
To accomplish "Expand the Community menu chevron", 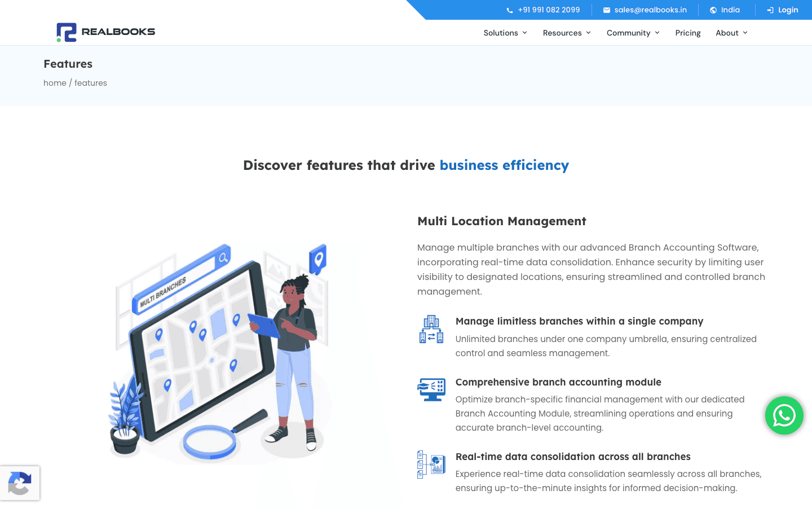I will [657, 33].
